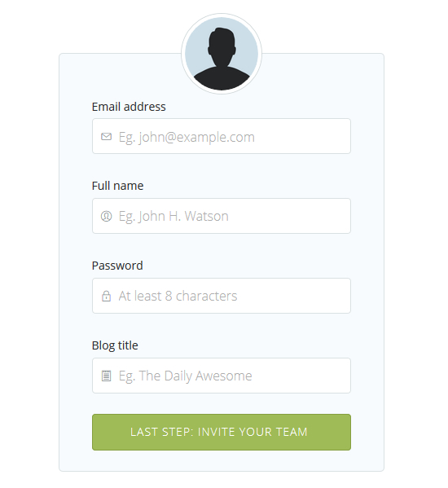Screen dimensions: 448x488
Task: Click the Password label text
Action: (x=117, y=266)
